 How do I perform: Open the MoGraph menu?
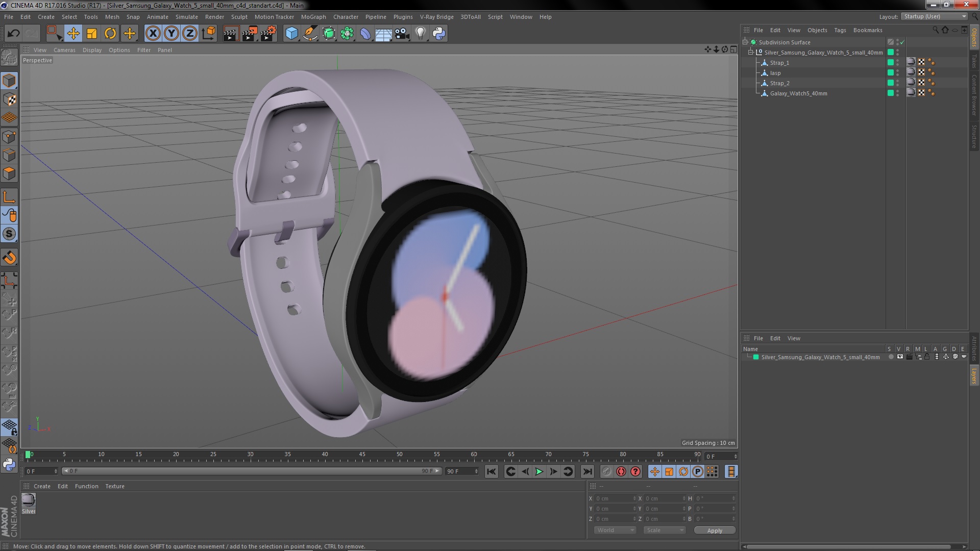[x=313, y=17]
